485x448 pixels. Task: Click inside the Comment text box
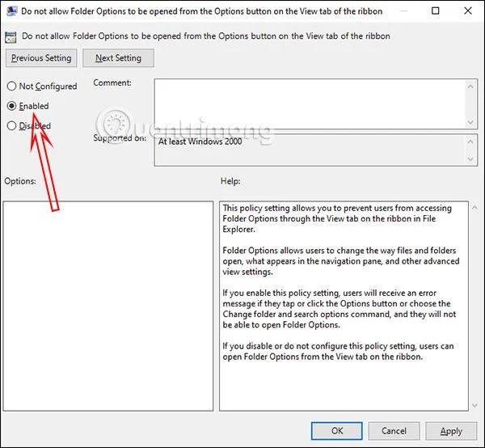pos(310,104)
